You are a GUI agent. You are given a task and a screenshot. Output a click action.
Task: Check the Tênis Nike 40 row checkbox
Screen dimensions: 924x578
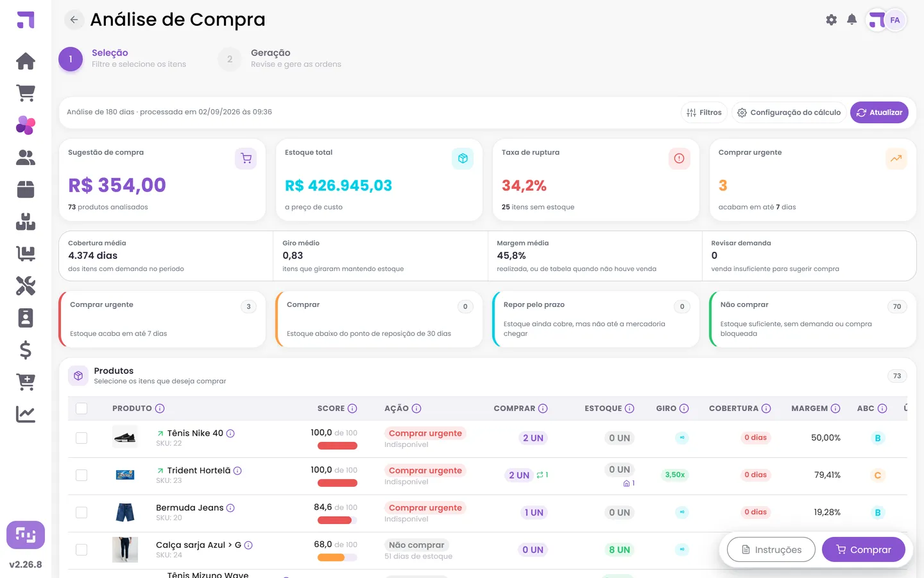81,438
